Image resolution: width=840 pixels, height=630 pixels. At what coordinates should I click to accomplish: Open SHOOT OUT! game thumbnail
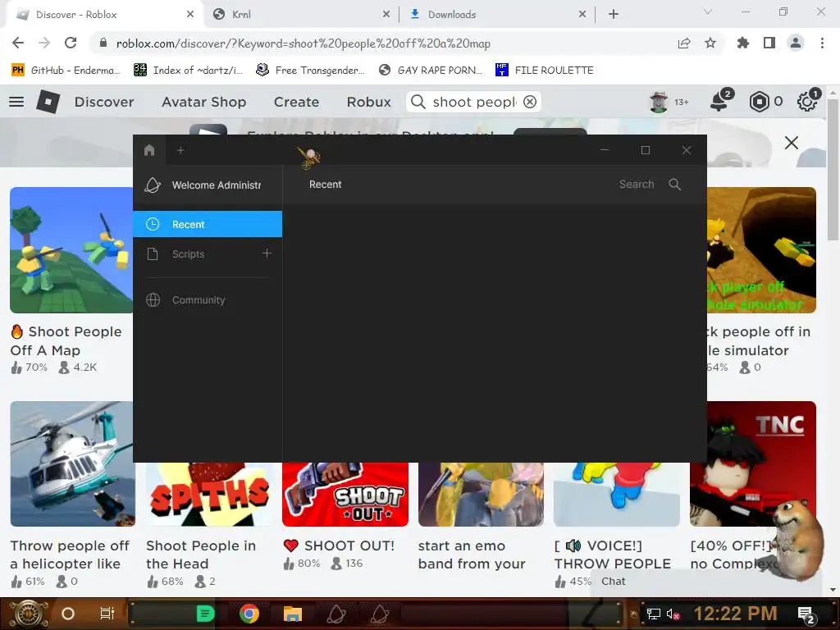pyautogui.click(x=345, y=495)
